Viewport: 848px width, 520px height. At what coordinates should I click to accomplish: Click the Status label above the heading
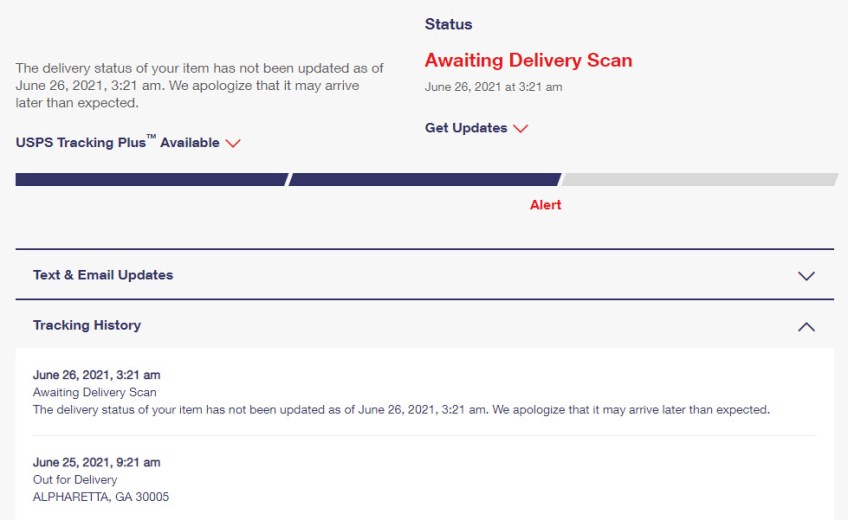pyautogui.click(x=448, y=24)
